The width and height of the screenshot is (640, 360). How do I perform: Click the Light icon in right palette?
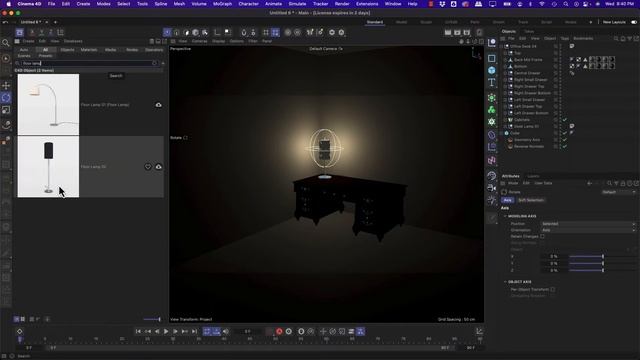tap(491, 200)
